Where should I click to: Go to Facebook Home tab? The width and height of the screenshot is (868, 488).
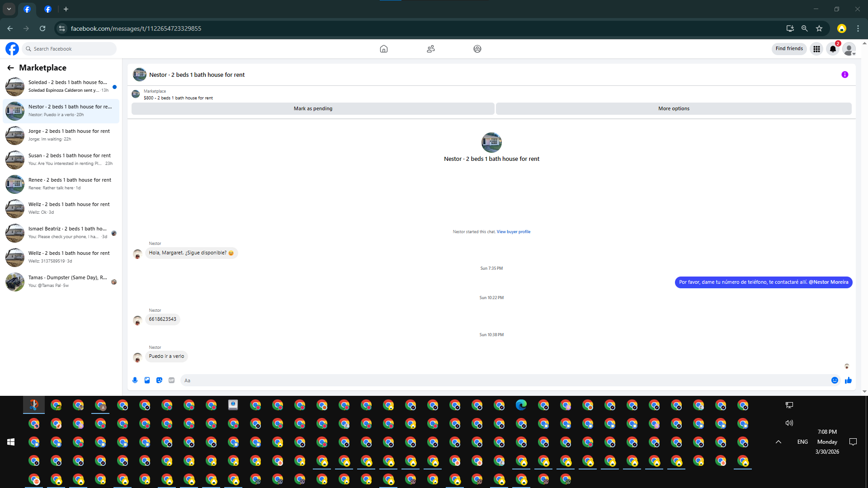(383, 49)
